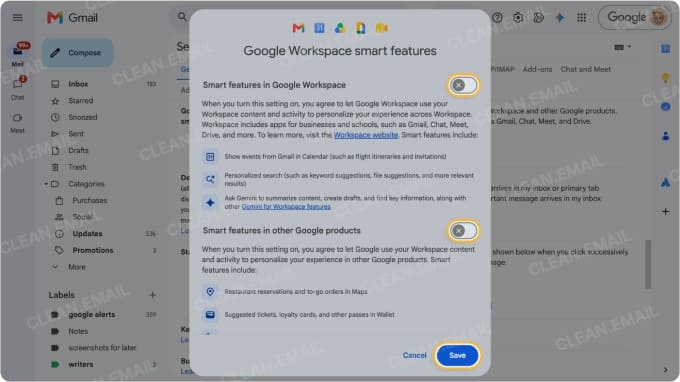Click the search magnifier icon

pos(182,17)
